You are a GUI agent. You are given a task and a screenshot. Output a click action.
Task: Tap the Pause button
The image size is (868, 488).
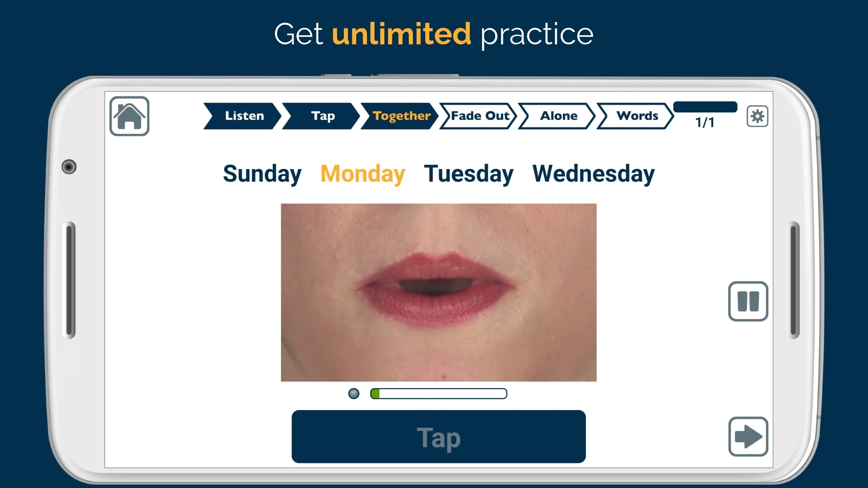748,302
